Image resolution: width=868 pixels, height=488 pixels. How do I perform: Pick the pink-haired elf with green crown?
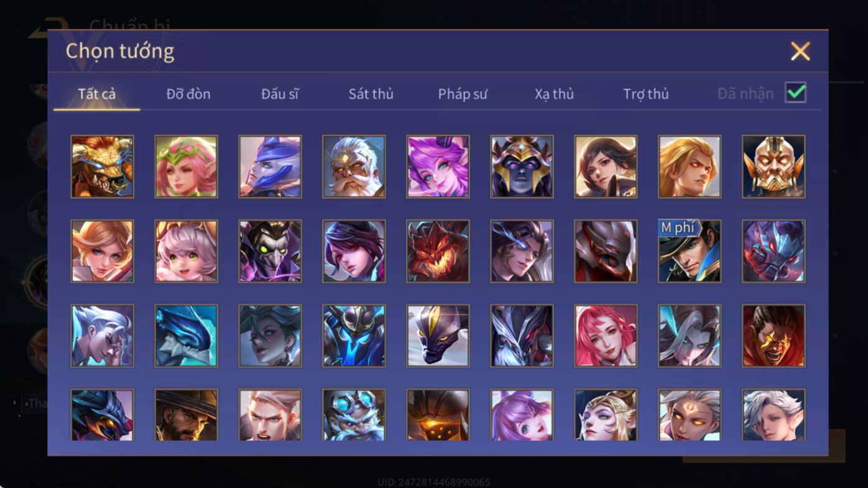(x=186, y=167)
